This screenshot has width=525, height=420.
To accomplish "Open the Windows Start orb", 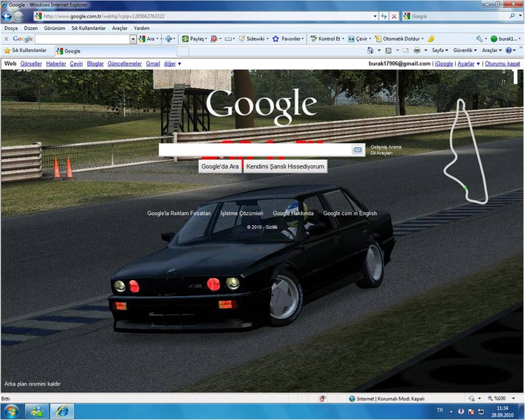I will [12, 411].
